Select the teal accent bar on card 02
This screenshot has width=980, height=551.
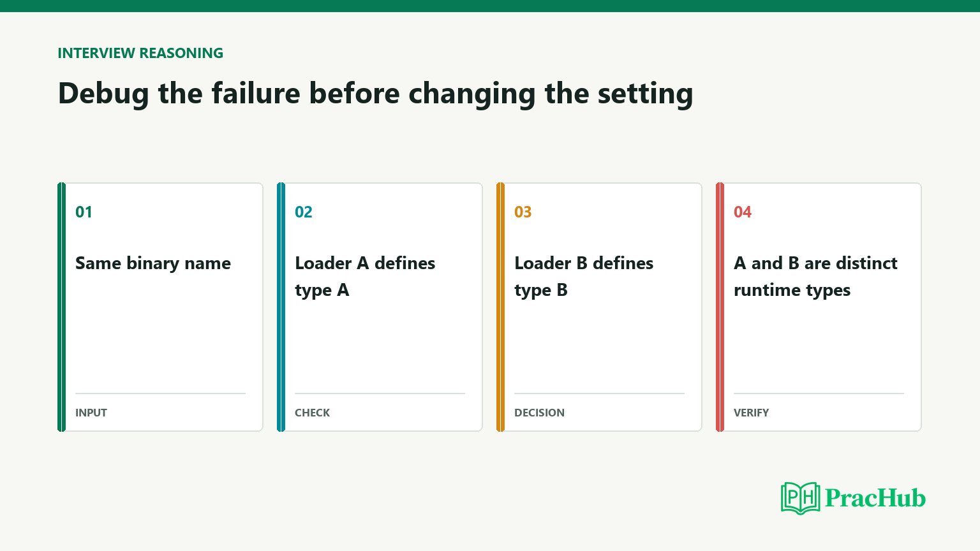281,307
